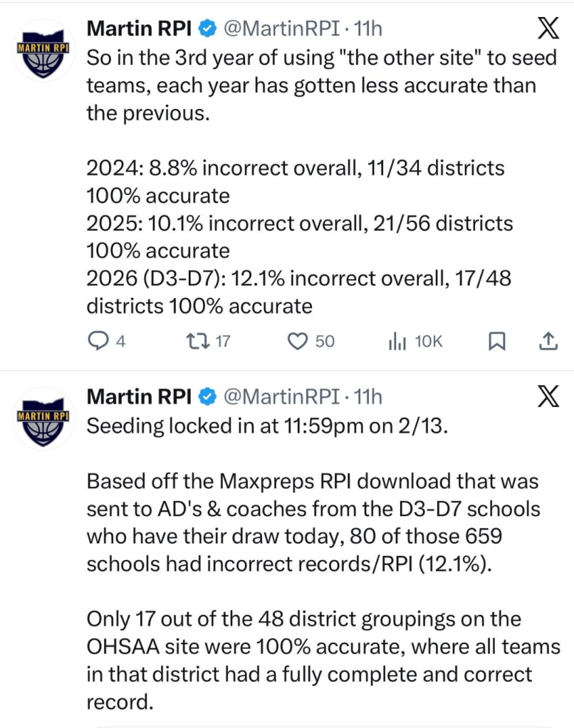Viewport: 574px width, 728px height.
Task: Click the X logo on first tweet
Action: (x=546, y=27)
